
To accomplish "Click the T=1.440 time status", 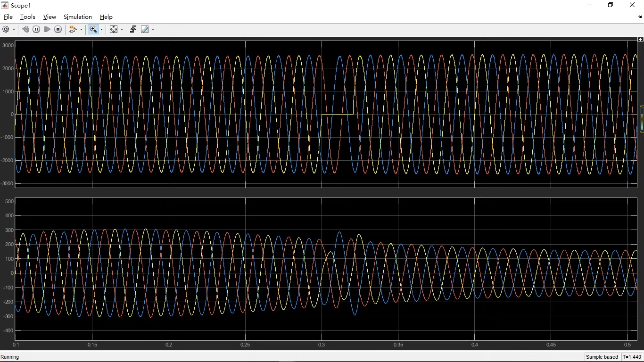I will (x=632, y=357).
